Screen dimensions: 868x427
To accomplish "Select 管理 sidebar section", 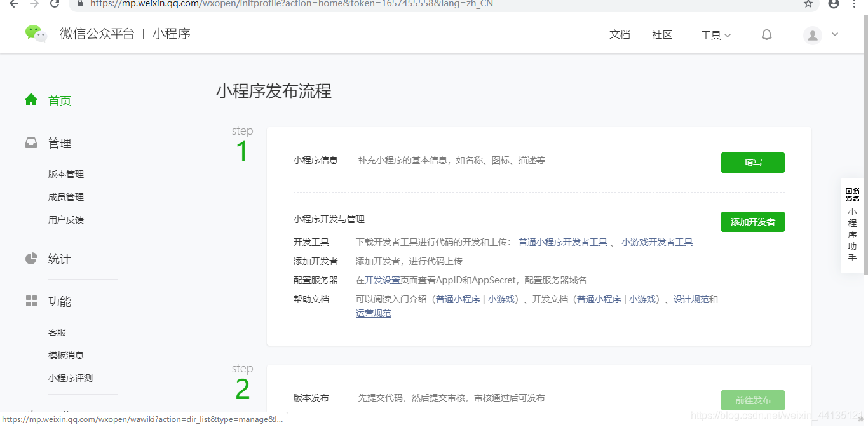I will pos(60,144).
